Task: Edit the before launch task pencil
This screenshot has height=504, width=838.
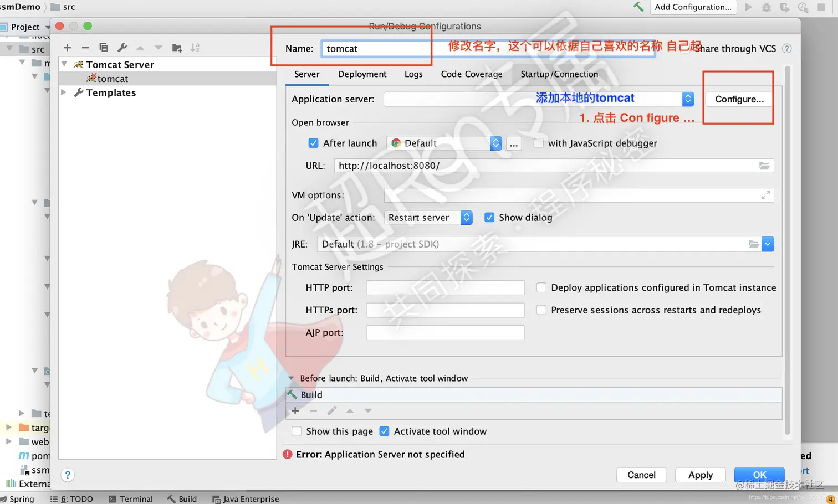Action: pyautogui.click(x=331, y=410)
